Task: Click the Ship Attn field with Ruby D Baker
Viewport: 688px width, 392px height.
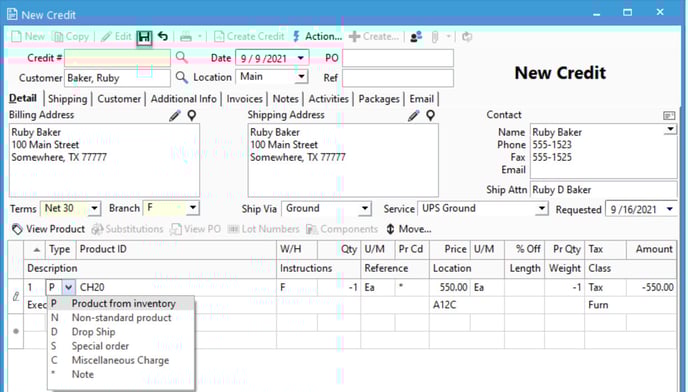Action: [603, 190]
